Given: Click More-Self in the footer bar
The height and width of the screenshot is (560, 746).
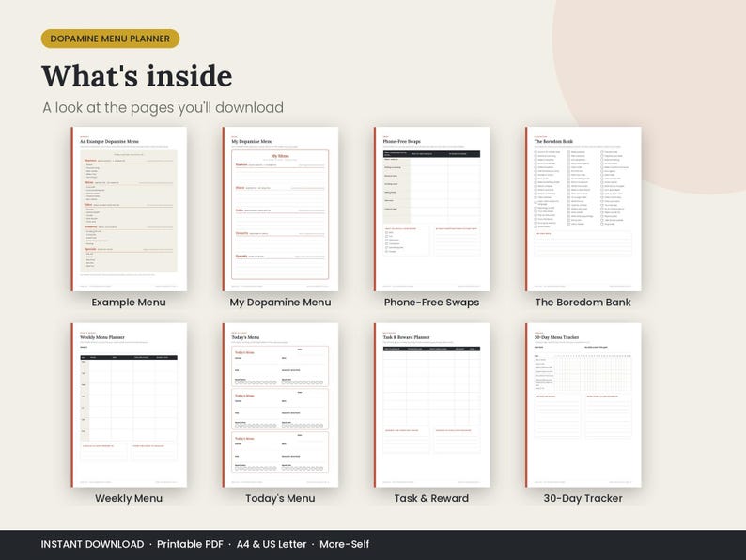Looking at the screenshot, I should pyautogui.click(x=345, y=544).
